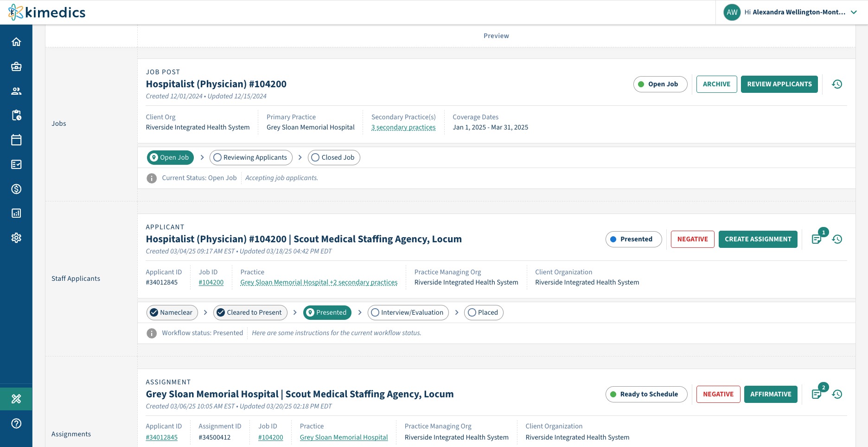Open the Home icon in sidebar
The height and width of the screenshot is (447, 868).
16,42
